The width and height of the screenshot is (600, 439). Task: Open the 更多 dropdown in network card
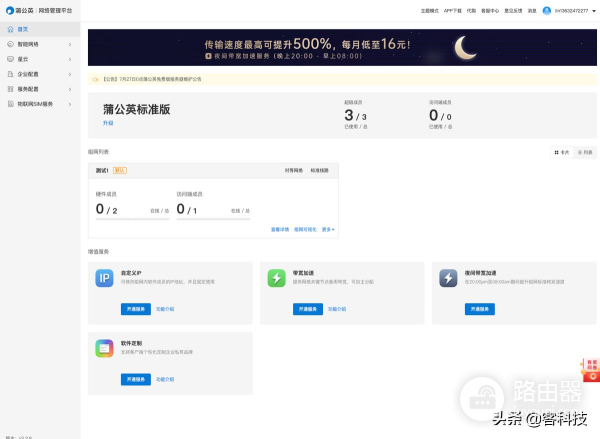[x=328, y=229]
